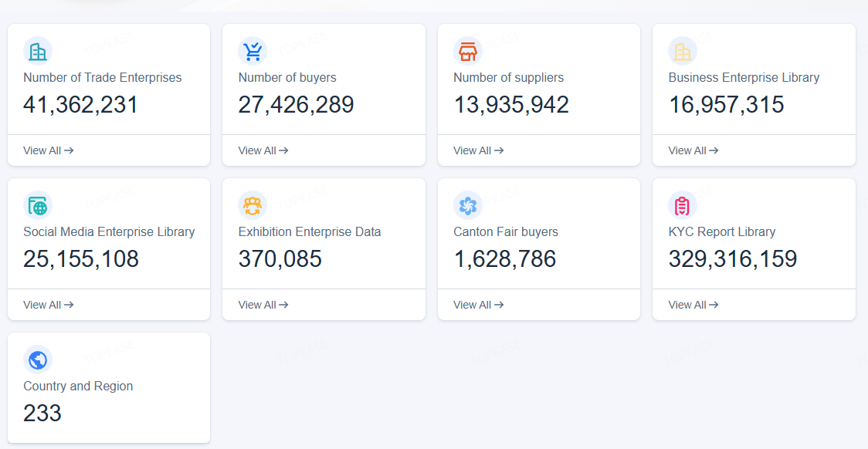Click the Trade Enterprises building icon
The width and height of the screenshot is (868, 449).
[x=38, y=52]
